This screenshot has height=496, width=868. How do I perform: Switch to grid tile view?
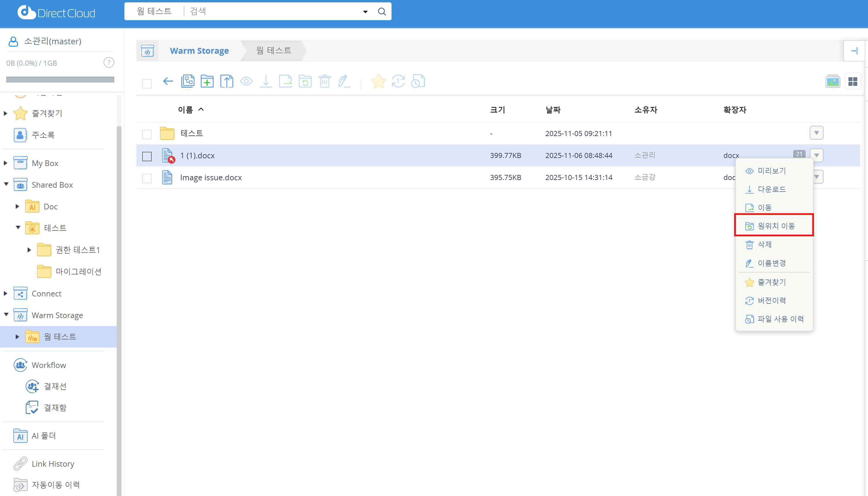(x=853, y=82)
